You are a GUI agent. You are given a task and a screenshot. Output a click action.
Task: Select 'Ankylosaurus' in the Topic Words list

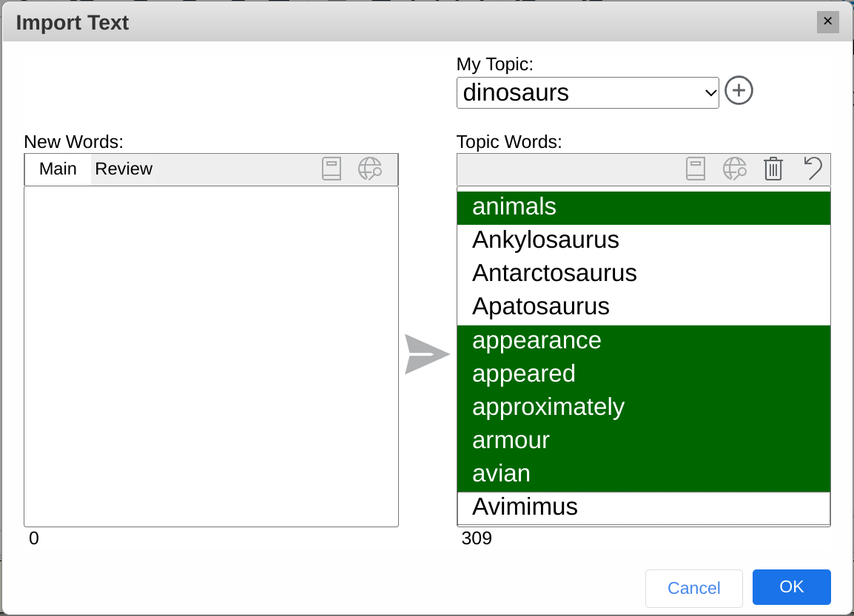pyautogui.click(x=644, y=240)
